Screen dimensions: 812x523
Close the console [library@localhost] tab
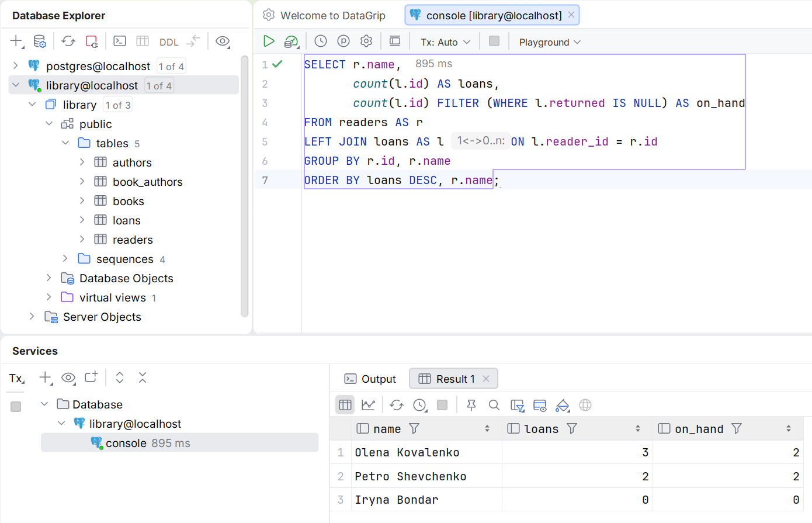click(571, 15)
